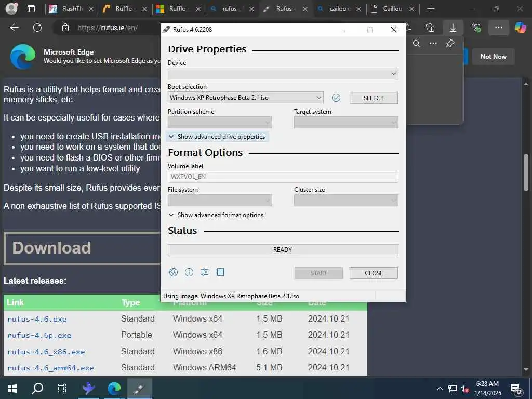Show the Rufus log icon
Viewport: 532px width, 399px height.
[220, 272]
